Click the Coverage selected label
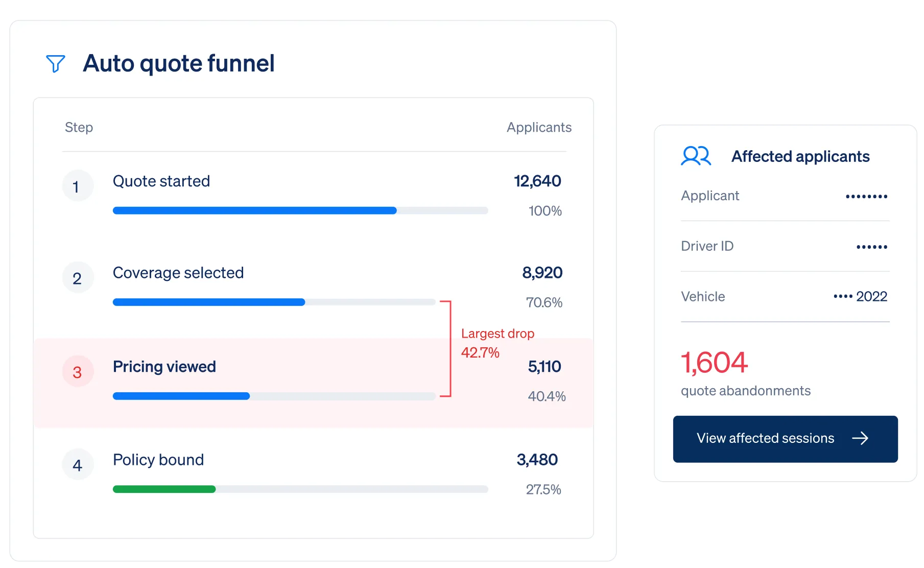924x568 pixels. (x=178, y=273)
